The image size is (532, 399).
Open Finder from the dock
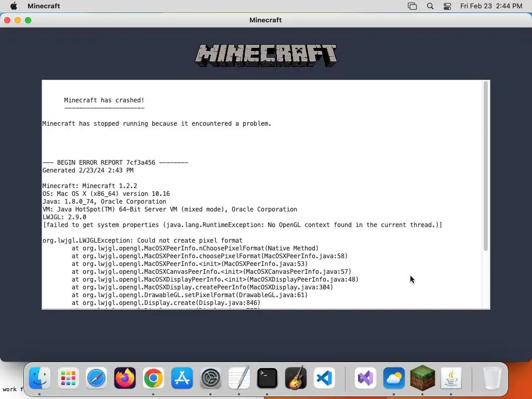(39, 378)
